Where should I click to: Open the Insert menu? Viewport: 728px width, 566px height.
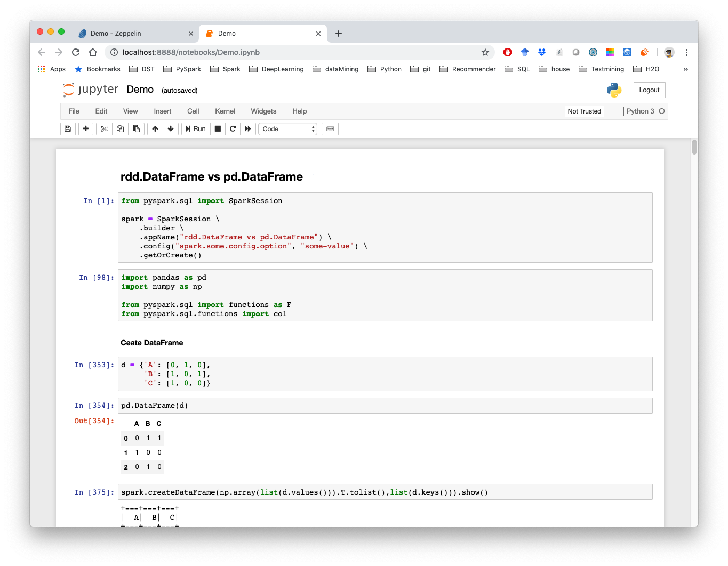pos(163,111)
